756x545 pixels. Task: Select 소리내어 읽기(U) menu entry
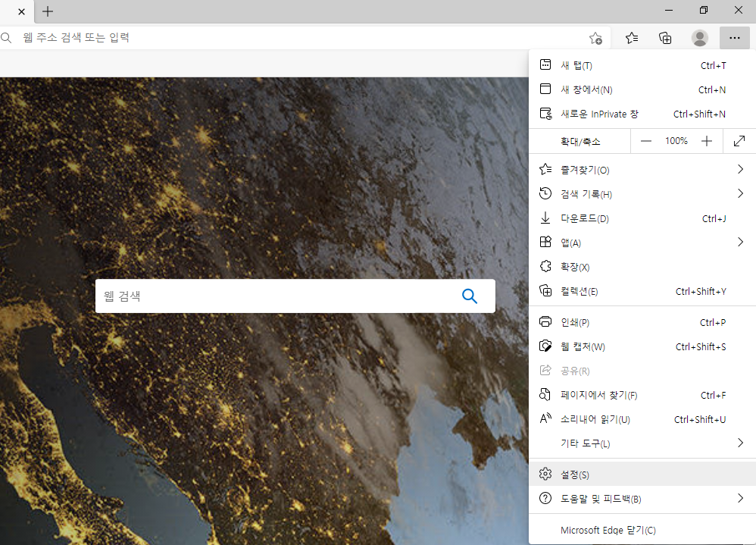[x=642, y=419]
